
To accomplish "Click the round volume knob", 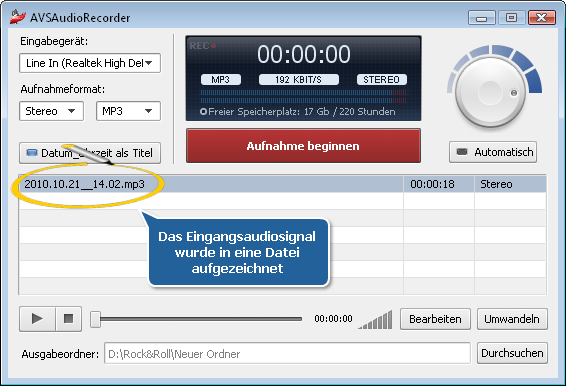I will coord(490,92).
